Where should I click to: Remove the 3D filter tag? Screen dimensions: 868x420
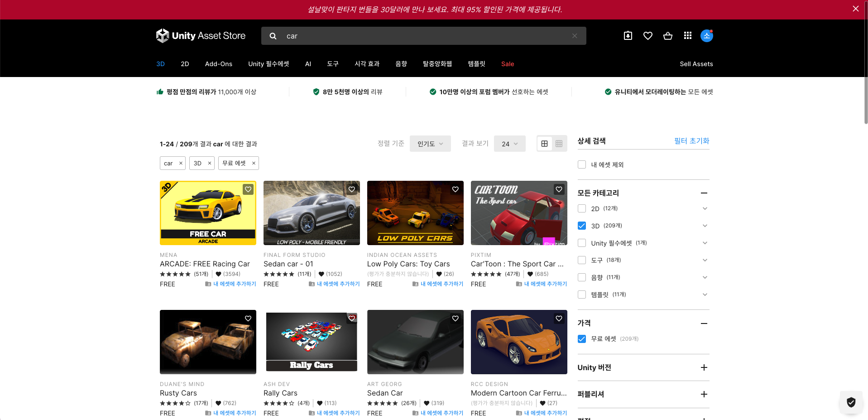click(210, 163)
